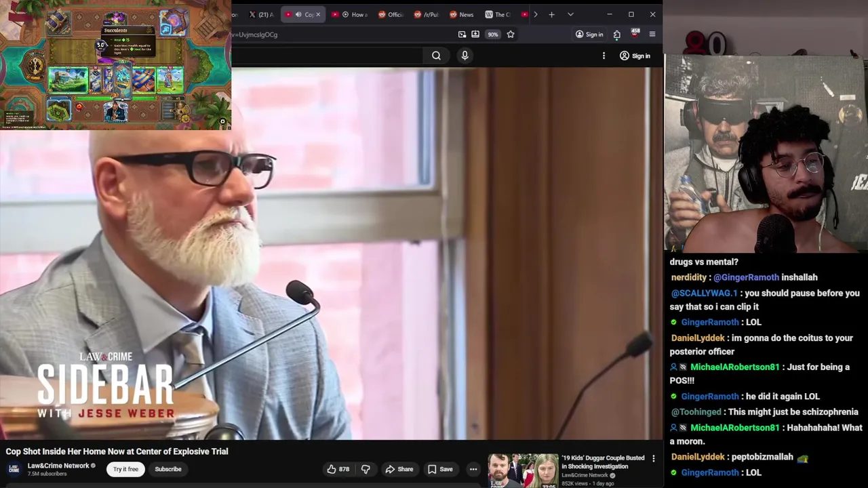868x488 pixels.
Task: Click username DanielLyddek in peptobizmallah message
Action: [698, 457]
